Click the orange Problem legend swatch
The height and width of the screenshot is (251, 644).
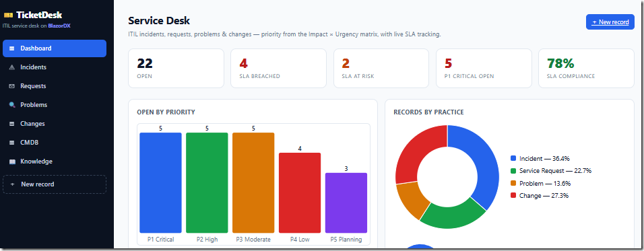click(513, 183)
